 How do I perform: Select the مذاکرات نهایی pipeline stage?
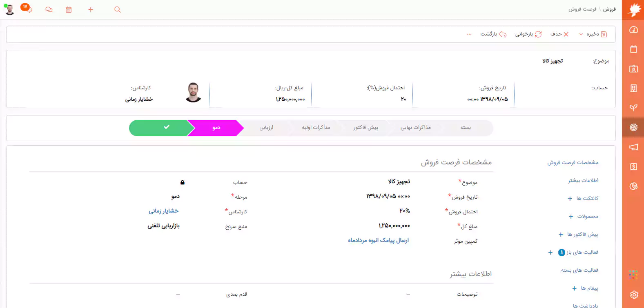[x=415, y=128]
